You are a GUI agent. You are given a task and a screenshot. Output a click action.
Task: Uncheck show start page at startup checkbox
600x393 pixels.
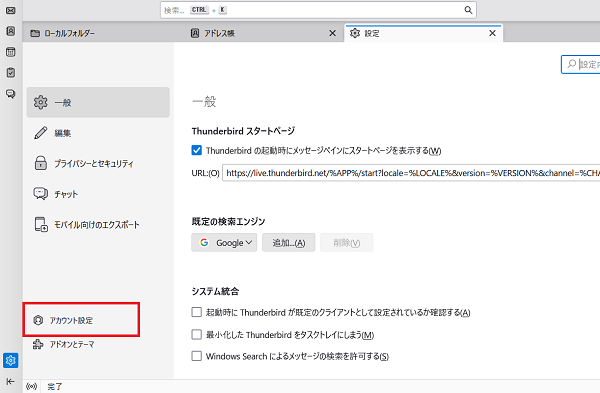pos(196,150)
